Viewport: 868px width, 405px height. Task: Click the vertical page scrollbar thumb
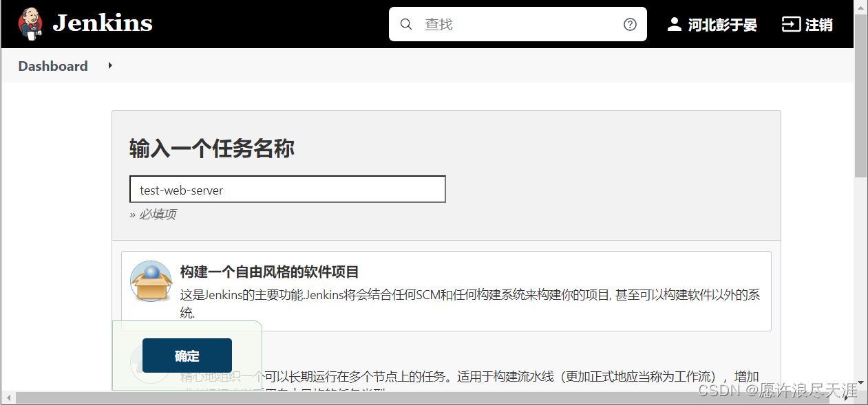pos(860,96)
